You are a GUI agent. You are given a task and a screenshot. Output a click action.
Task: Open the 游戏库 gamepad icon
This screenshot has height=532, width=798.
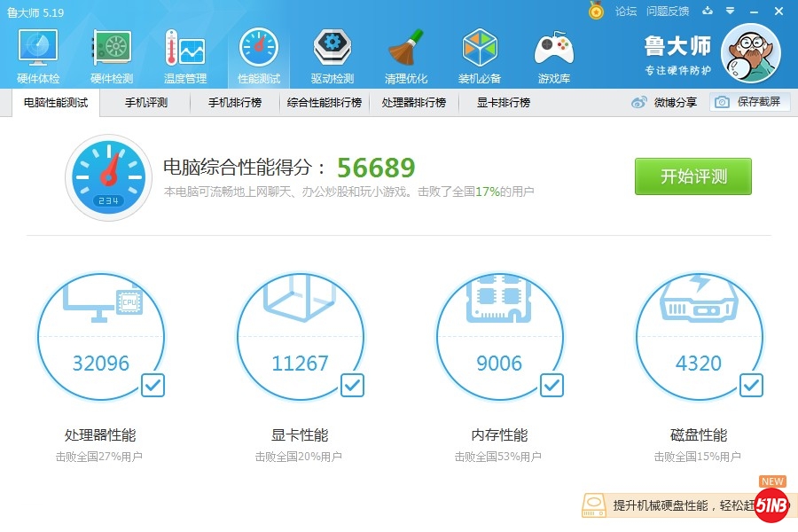click(x=553, y=55)
